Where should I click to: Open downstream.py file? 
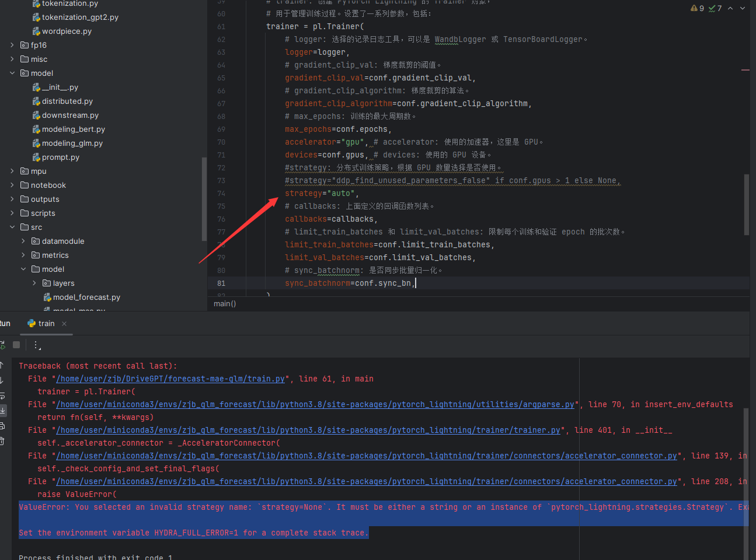click(x=70, y=115)
